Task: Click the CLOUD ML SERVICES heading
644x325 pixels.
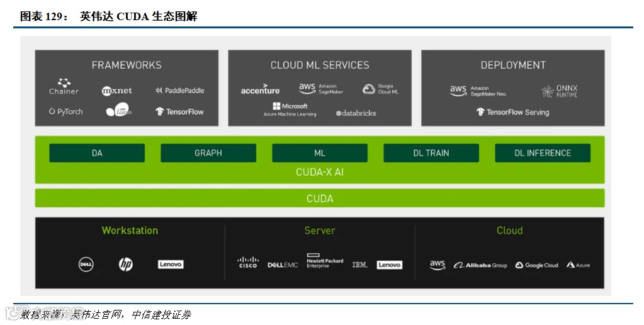Action: point(320,65)
